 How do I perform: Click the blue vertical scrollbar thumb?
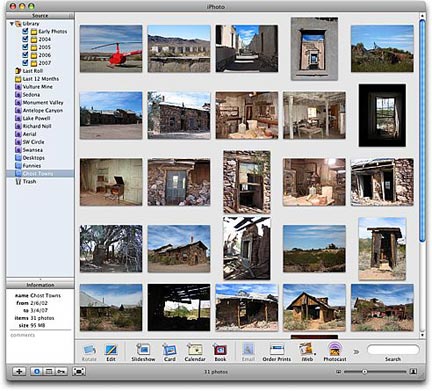(x=422, y=131)
